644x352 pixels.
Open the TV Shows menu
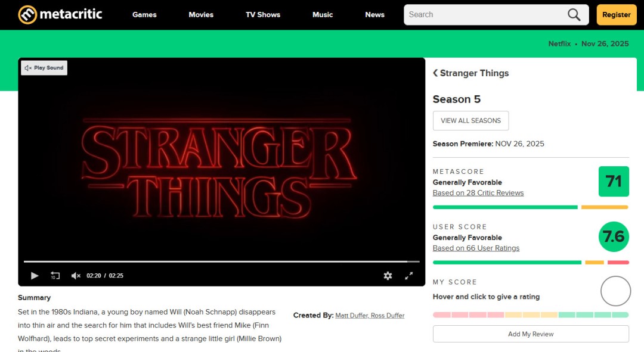tap(263, 15)
